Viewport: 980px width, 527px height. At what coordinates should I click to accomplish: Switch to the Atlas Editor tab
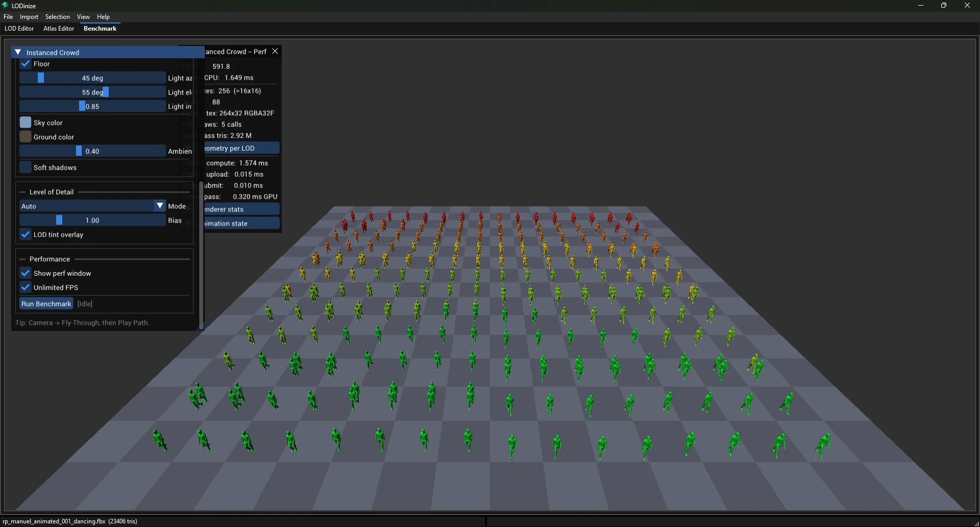click(x=59, y=29)
